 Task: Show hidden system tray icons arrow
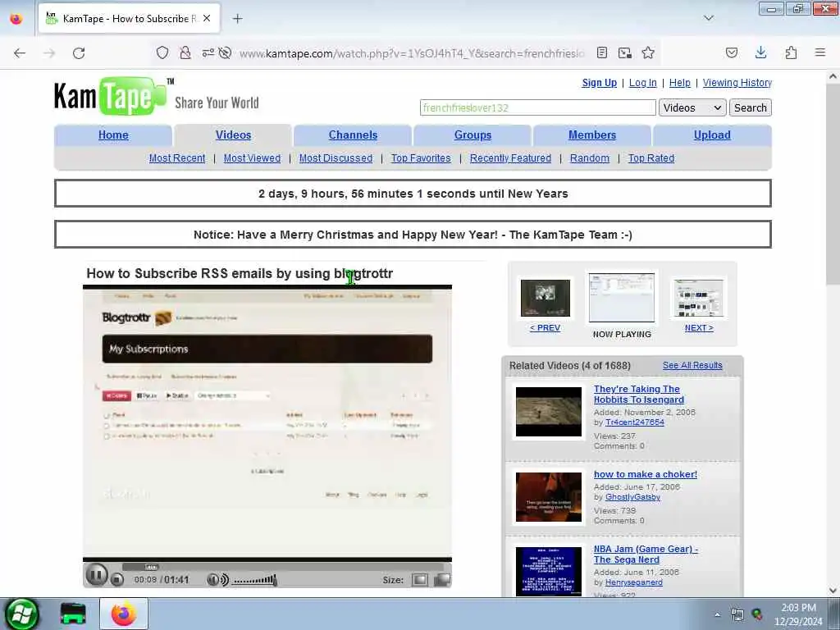pyautogui.click(x=717, y=614)
